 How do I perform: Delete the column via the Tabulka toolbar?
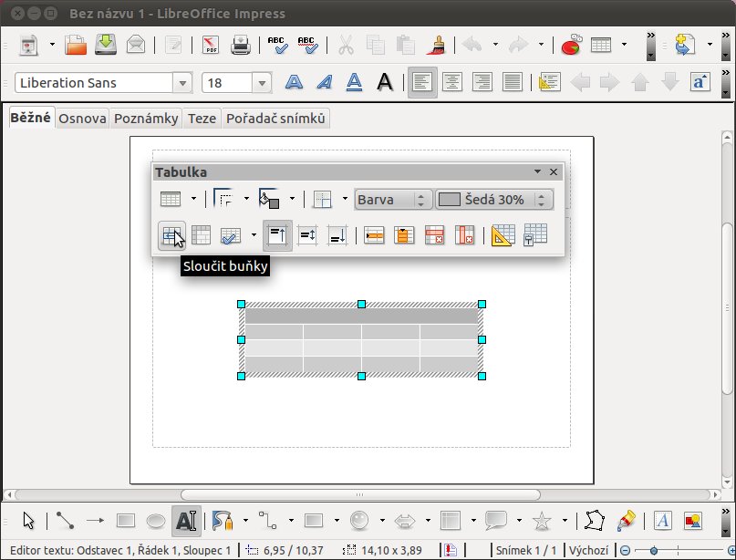(464, 235)
